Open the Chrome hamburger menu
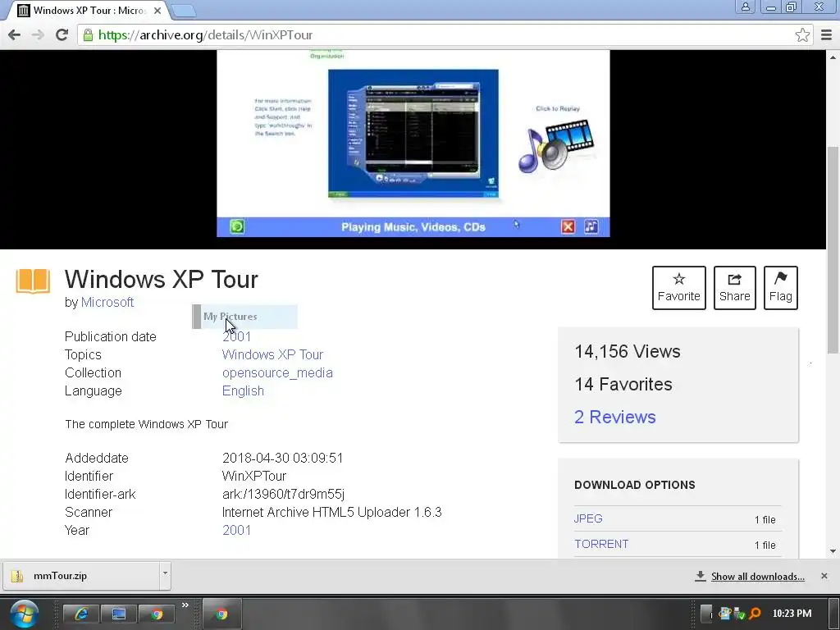Image resolution: width=840 pixels, height=630 pixels. pos(827,35)
